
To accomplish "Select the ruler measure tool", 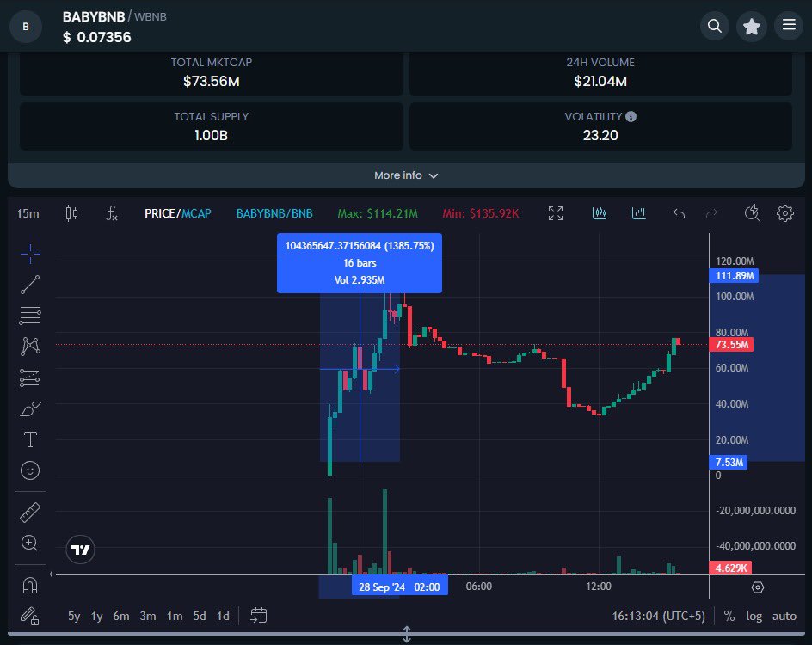I will coord(30,513).
